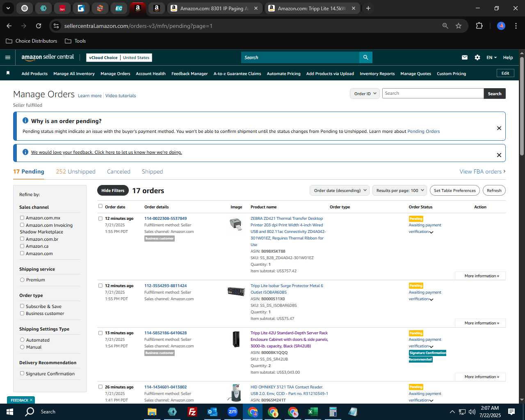The image size is (525, 420).
Task: Click the SR42UB server rack image
Action: [236, 339]
